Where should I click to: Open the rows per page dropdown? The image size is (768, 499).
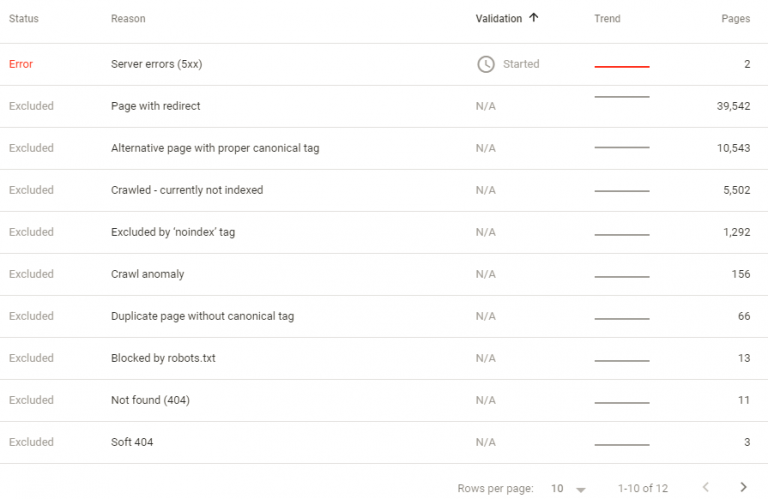[x=568, y=488]
